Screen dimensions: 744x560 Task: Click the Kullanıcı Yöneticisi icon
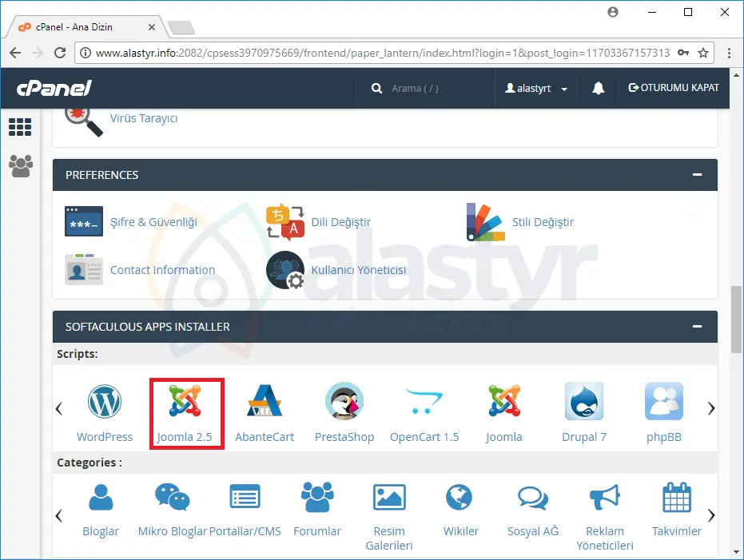click(x=284, y=270)
